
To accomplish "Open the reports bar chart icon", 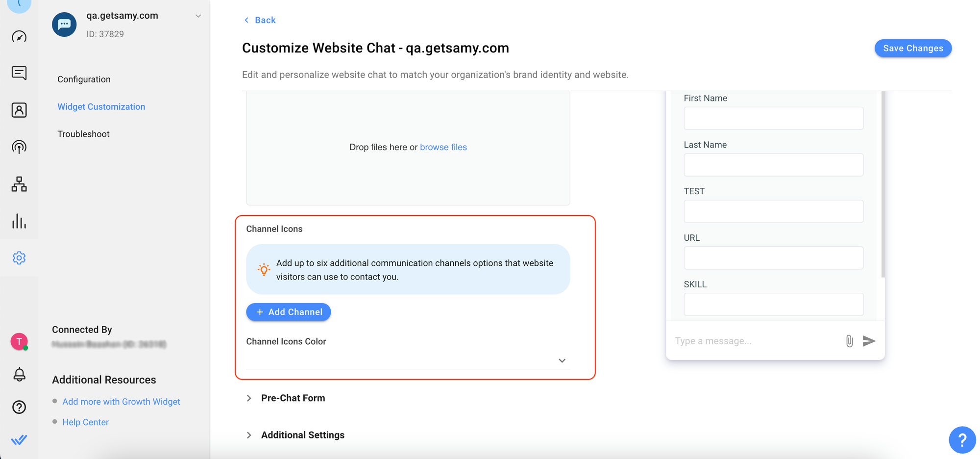I will [x=19, y=221].
